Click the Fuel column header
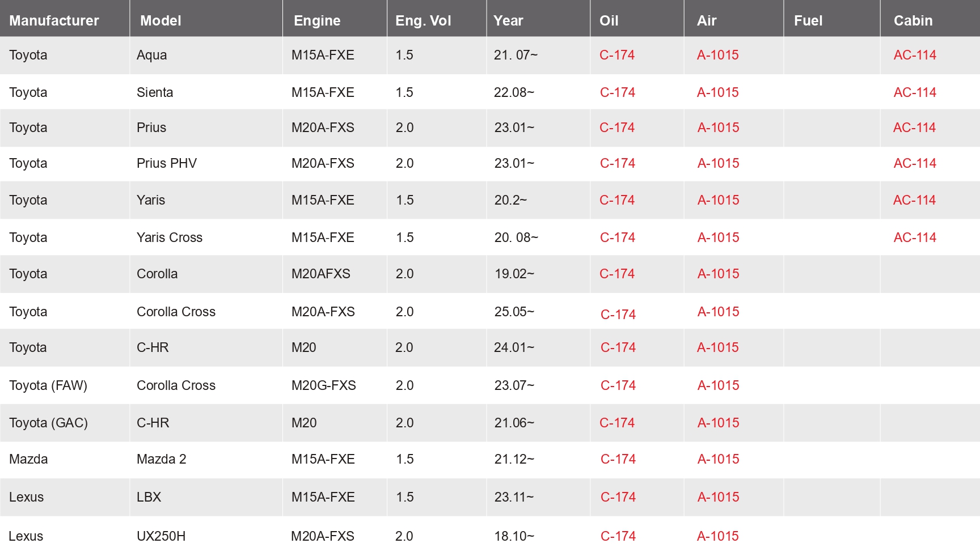 pyautogui.click(x=808, y=21)
